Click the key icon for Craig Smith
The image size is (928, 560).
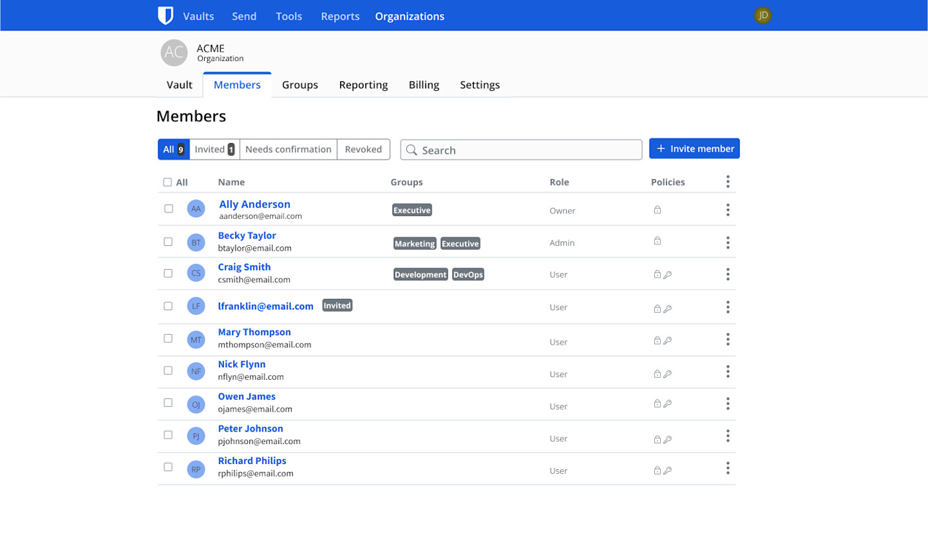click(x=669, y=274)
